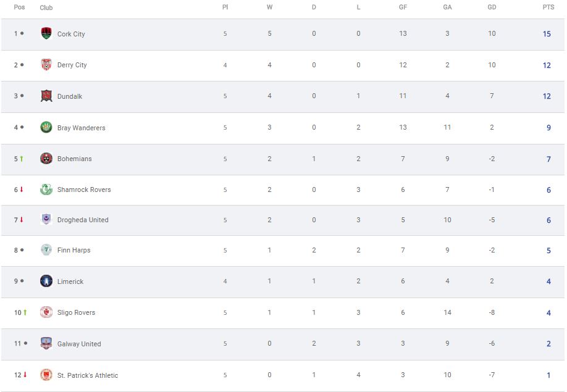The width and height of the screenshot is (567, 392).
Task: Open the Sligo Rovers team link
Action: (x=77, y=312)
